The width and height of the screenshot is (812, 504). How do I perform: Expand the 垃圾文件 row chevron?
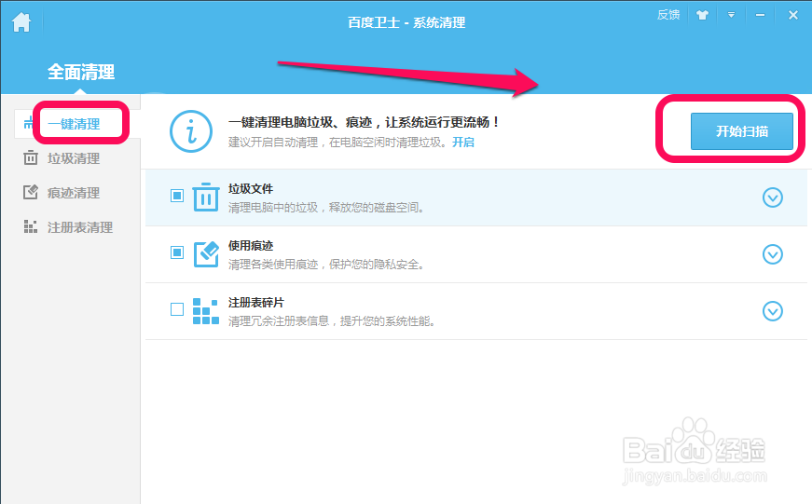point(773,198)
